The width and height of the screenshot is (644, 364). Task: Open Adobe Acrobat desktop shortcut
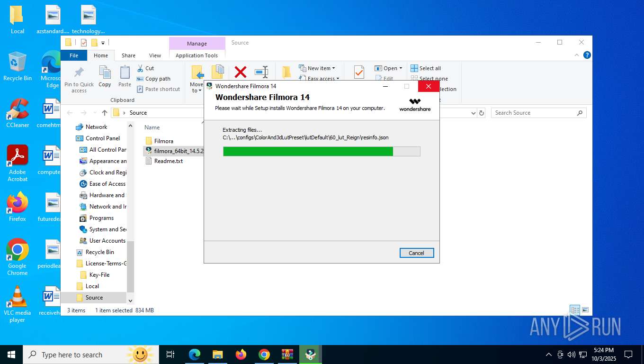pos(18,163)
